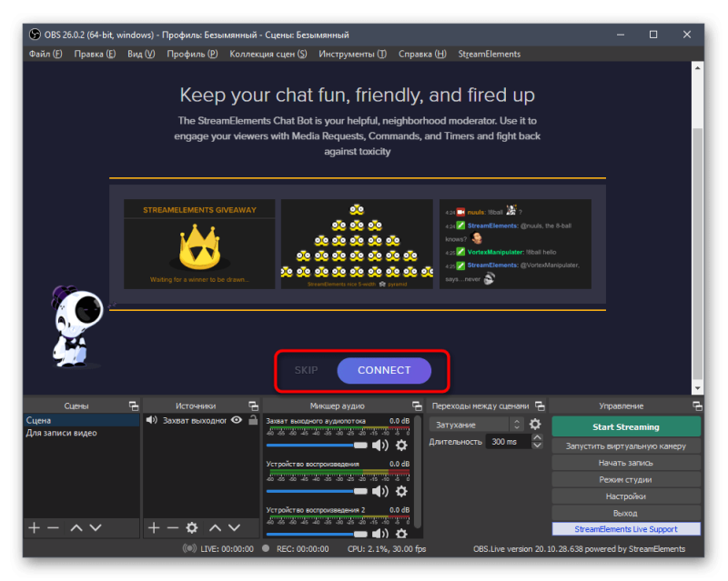Move the selected source up
728x581 pixels.
(x=215, y=527)
